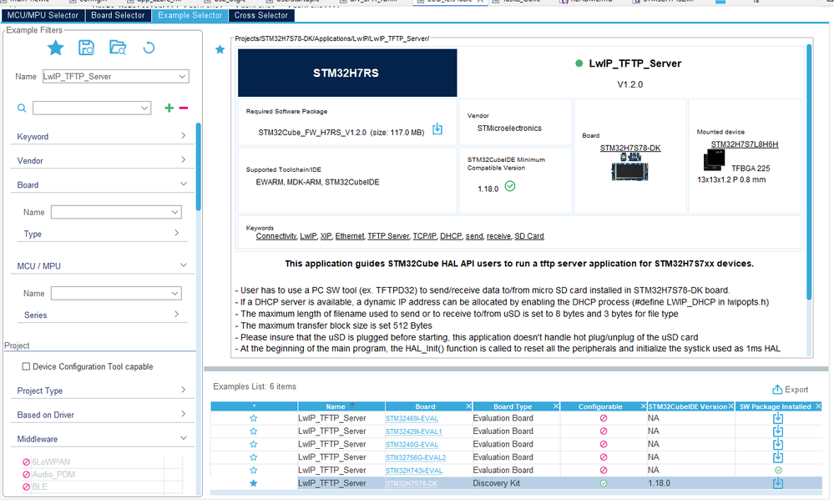Click the STM32H7S78-DK board thumbnail image
The width and height of the screenshot is (834, 504).
[630, 168]
